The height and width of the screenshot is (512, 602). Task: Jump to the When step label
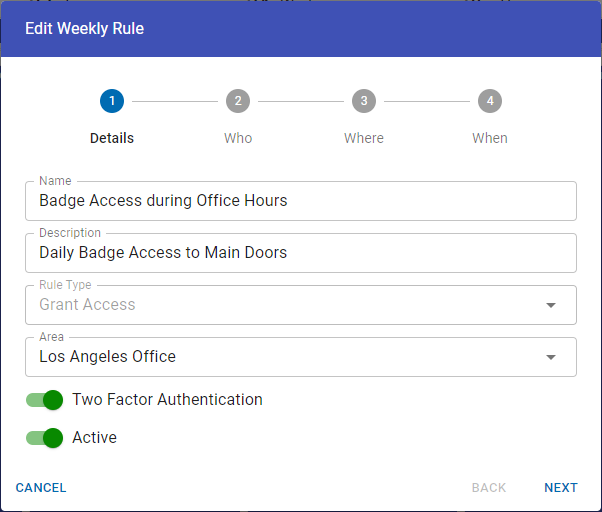coord(490,138)
